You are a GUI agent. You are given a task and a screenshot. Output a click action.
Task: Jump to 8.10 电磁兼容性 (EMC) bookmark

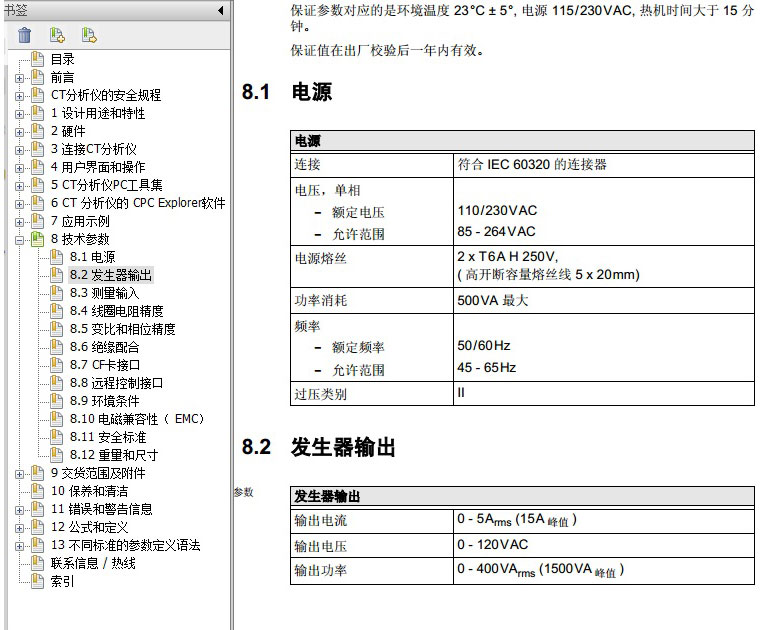136,419
